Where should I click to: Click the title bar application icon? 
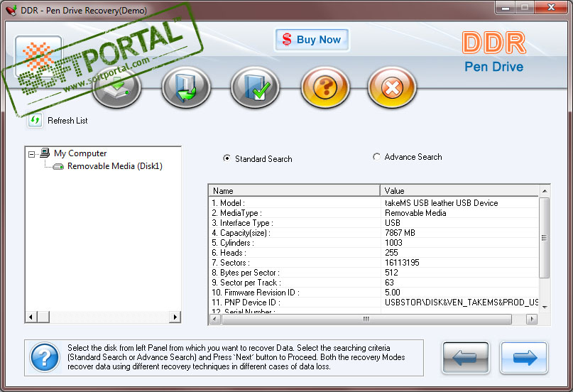pyautogui.click(x=11, y=10)
